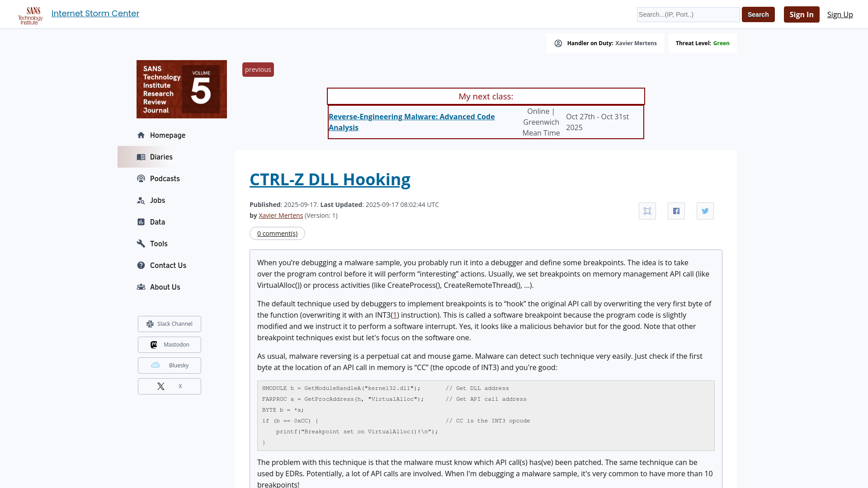
Task: Focus the Search IP/Port input field
Action: 688,14
